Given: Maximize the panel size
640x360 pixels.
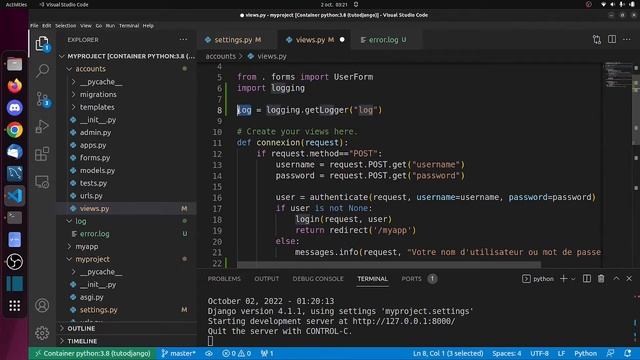Looking at the screenshot, I should (616, 279).
